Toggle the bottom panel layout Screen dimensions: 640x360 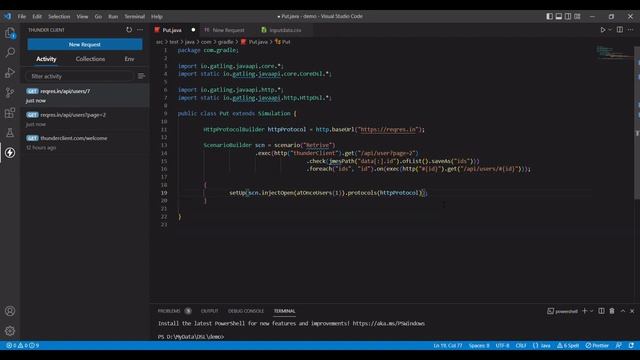click(559, 16)
